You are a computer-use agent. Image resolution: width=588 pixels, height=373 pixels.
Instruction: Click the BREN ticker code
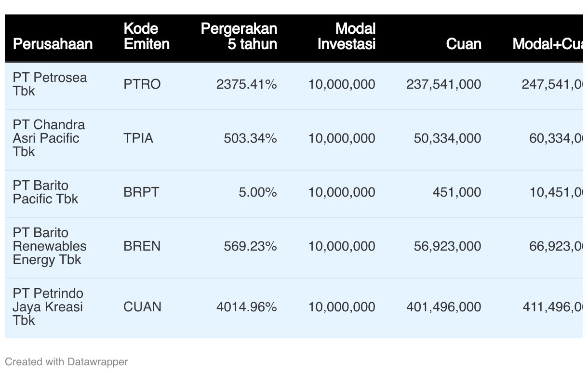(142, 246)
